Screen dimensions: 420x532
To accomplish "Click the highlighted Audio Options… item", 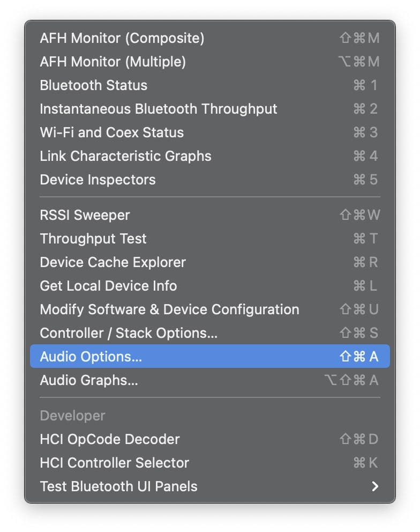I will pos(210,356).
